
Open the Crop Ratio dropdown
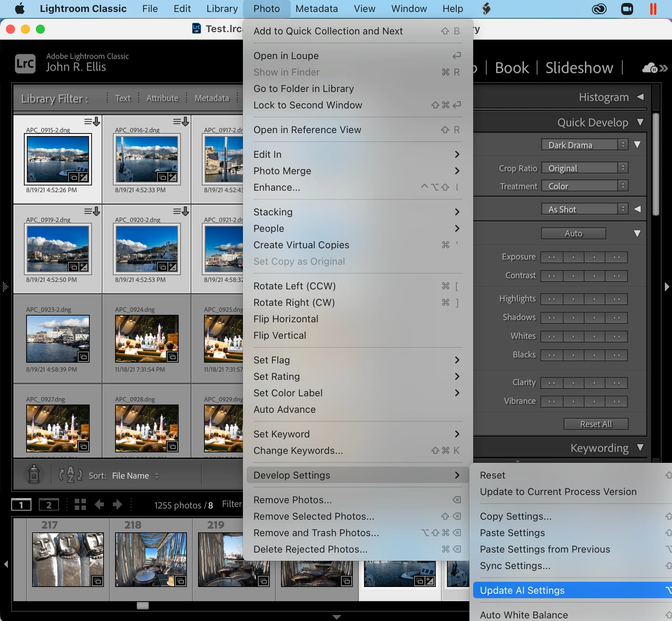585,168
